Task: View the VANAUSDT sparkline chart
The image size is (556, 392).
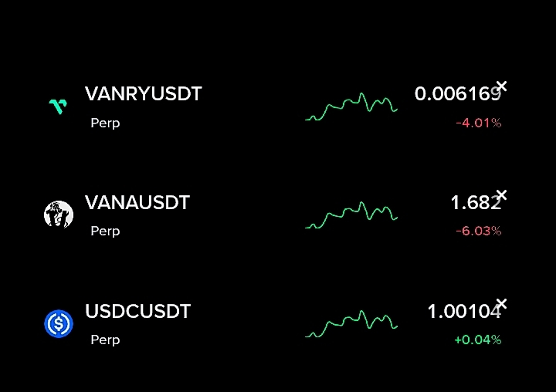Action: (351, 215)
